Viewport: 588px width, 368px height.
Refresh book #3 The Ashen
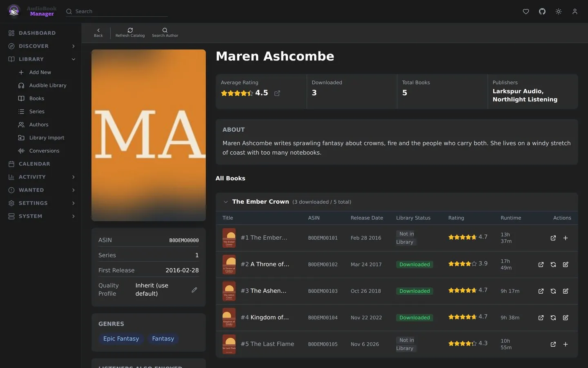point(553,291)
